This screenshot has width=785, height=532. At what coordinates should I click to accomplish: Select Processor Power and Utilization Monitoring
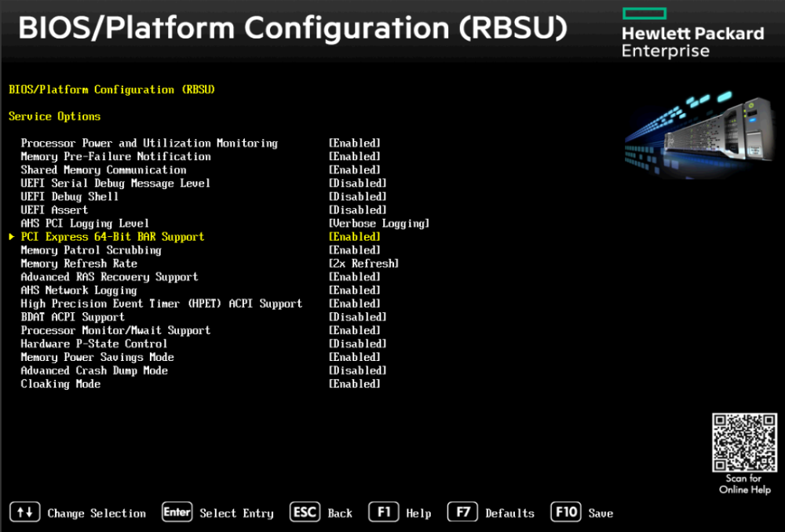[x=149, y=143]
